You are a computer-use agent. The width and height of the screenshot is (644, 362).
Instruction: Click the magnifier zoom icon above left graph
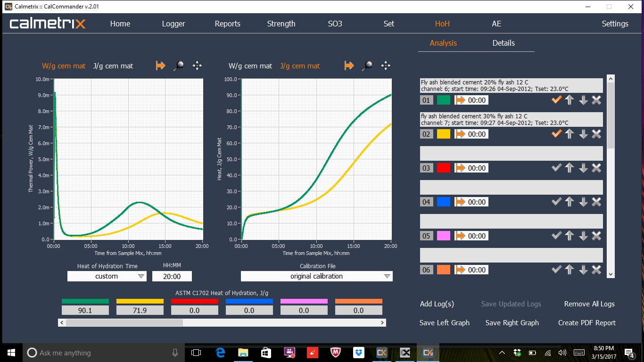point(178,66)
